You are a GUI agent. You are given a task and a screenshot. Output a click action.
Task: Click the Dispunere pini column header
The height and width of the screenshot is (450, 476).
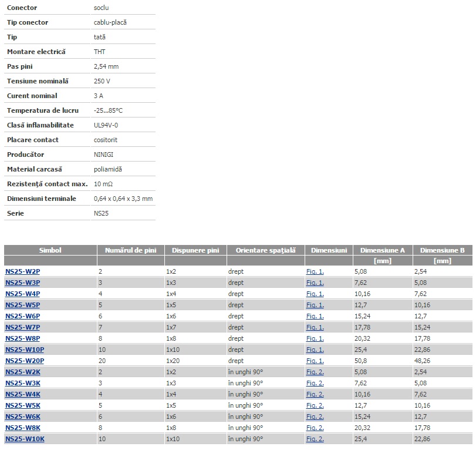(195, 250)
